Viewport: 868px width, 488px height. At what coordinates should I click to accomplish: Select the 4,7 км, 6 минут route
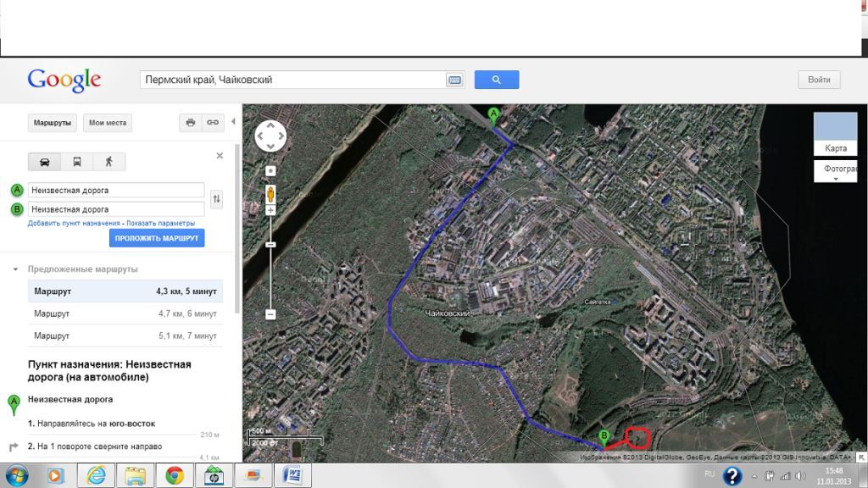pos(125,313)
